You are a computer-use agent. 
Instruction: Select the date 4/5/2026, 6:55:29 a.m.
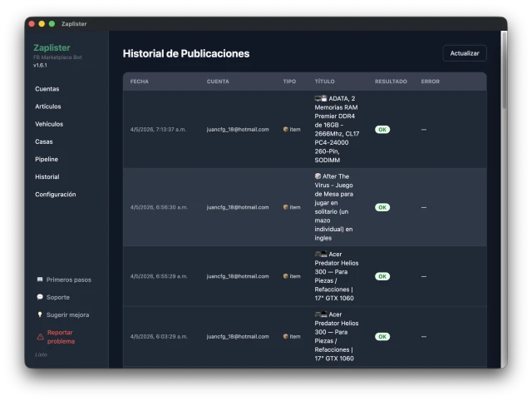point(159,276)
